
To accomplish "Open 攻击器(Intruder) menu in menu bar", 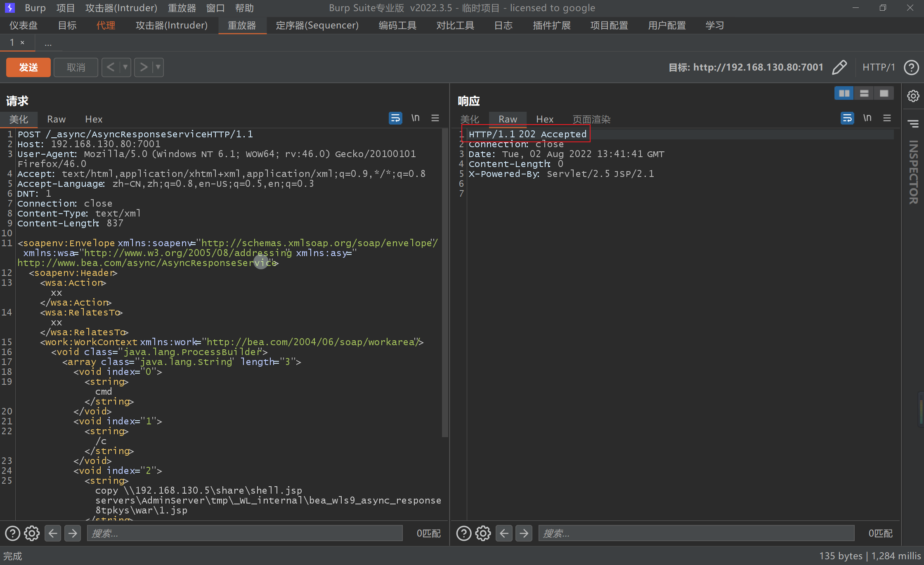I will point(121,8).
